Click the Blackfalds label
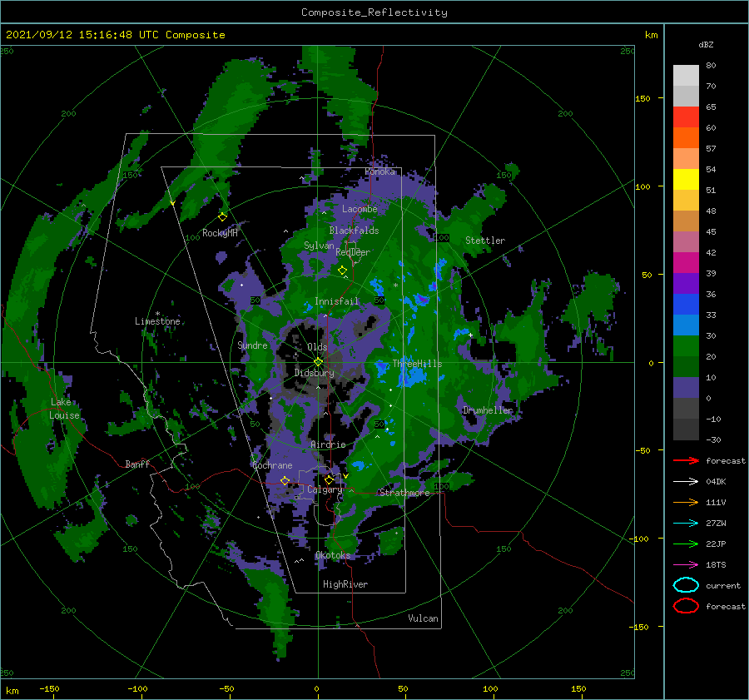The width and height of the screenshot is (749, 700). (x=354, y=231)
